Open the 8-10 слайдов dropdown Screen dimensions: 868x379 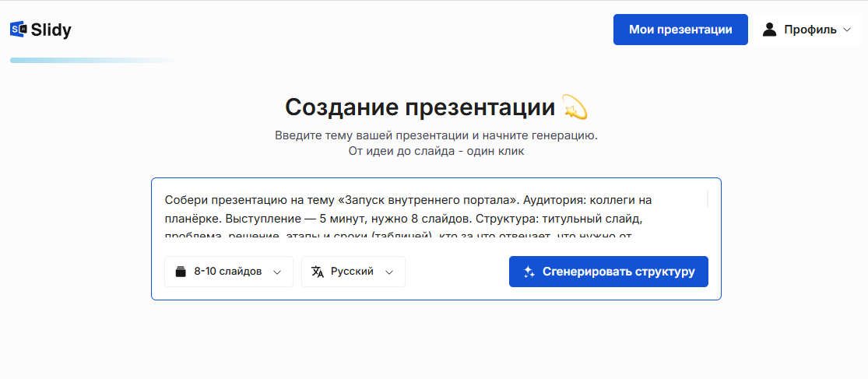point(229,272)
